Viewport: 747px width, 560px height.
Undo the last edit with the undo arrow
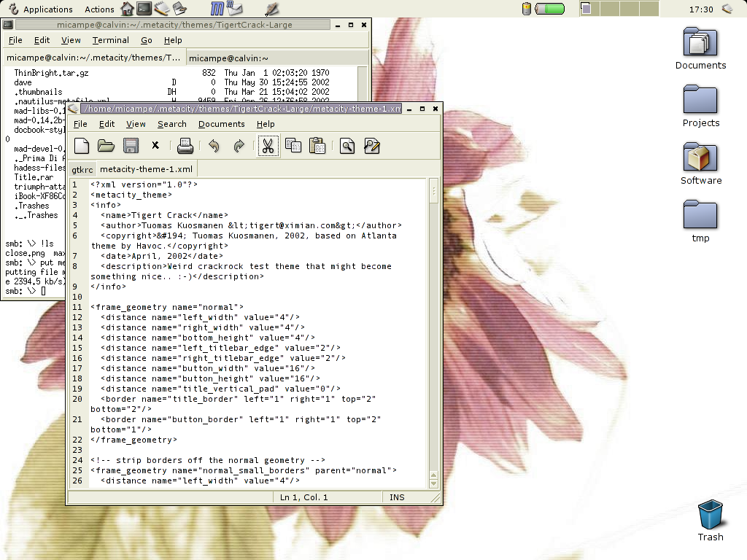tap(214, 147)
